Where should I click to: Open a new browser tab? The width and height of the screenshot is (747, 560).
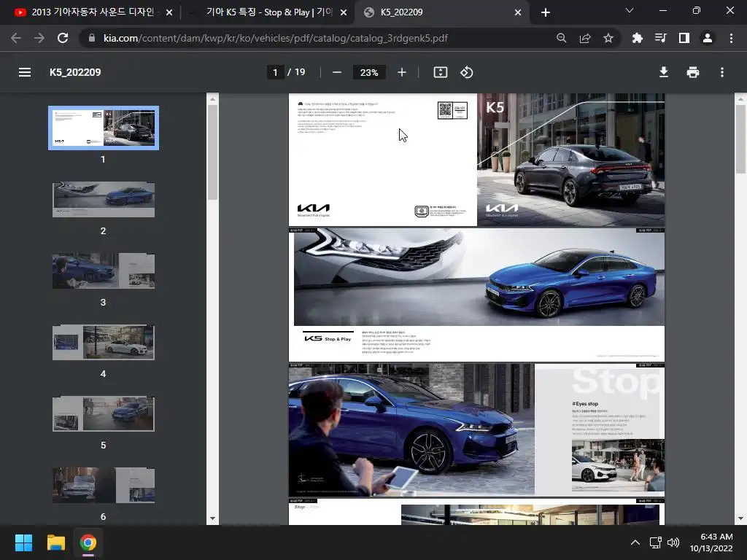pos(546,12)
